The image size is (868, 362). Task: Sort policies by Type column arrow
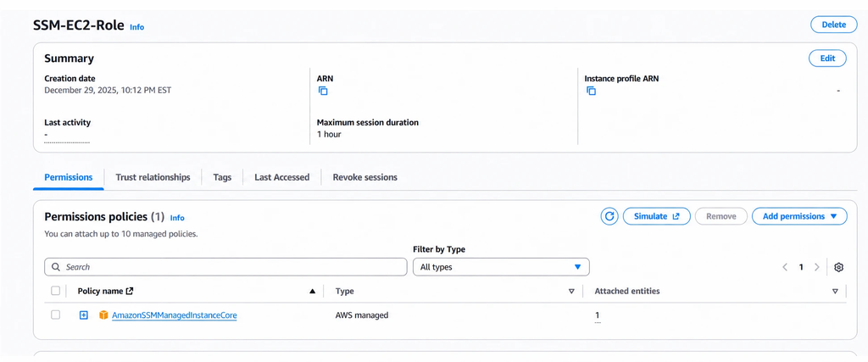pos(572,291)
